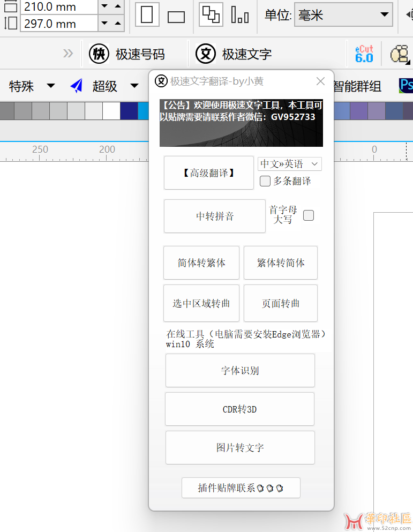Open the 单位 毫米 units dropdown
Screen dimensions: 413x532
click(343, 14)
